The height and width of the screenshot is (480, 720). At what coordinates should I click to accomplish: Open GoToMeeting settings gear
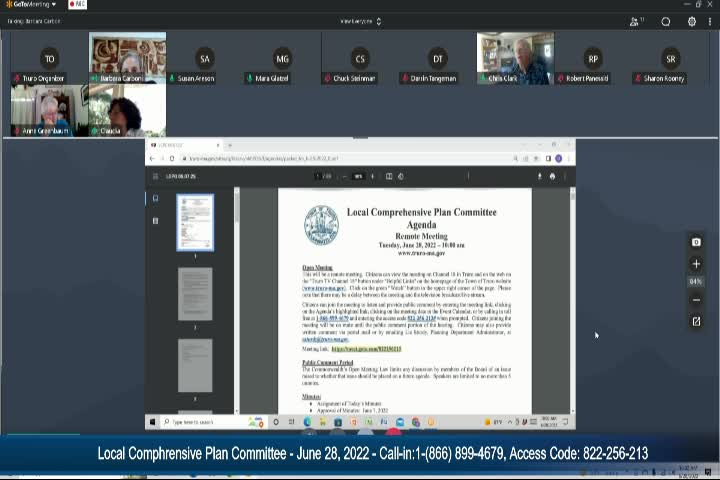[x=692, y=21]
